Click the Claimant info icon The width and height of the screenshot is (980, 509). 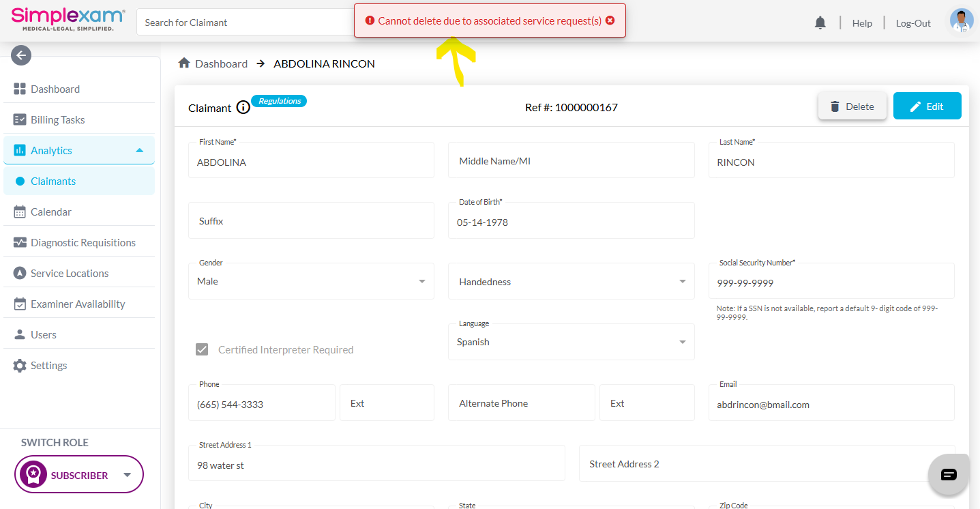[243, 108]
